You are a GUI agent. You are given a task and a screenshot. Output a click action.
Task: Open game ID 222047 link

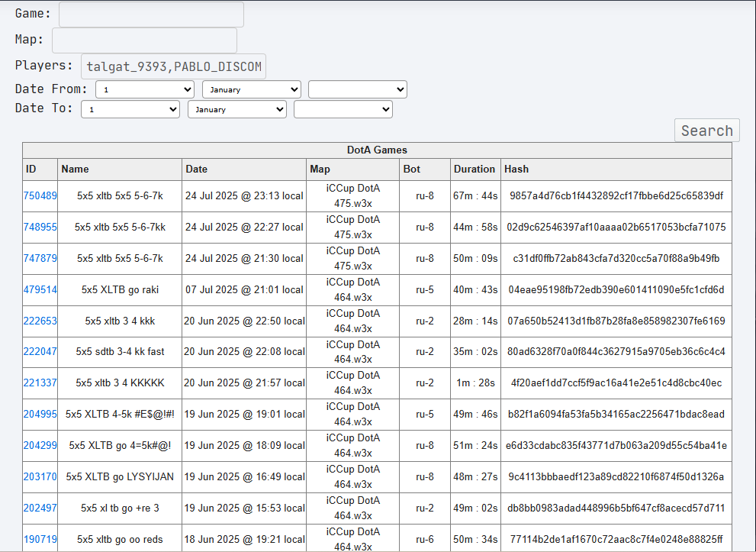40,352
